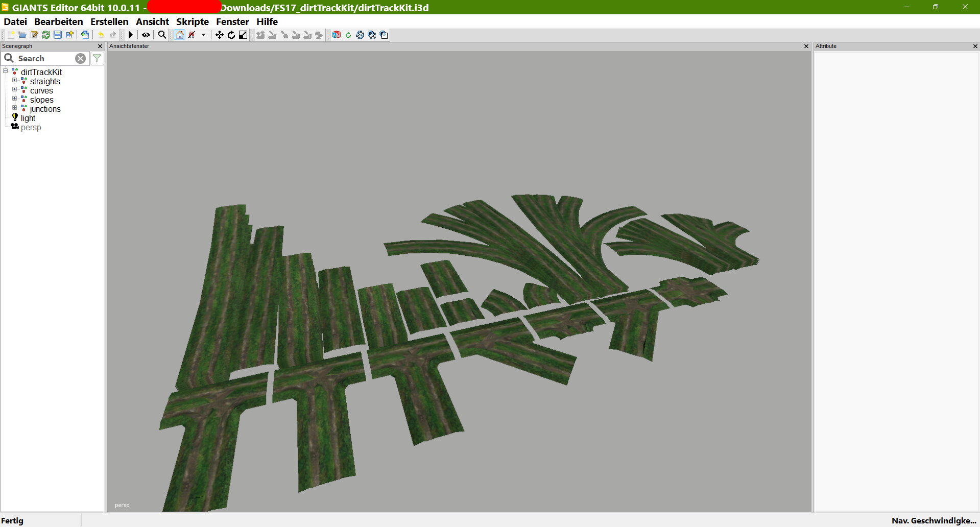Toggle the house-shaped view button
Viewport: 980px width, 527px height.
pos(180,35)
